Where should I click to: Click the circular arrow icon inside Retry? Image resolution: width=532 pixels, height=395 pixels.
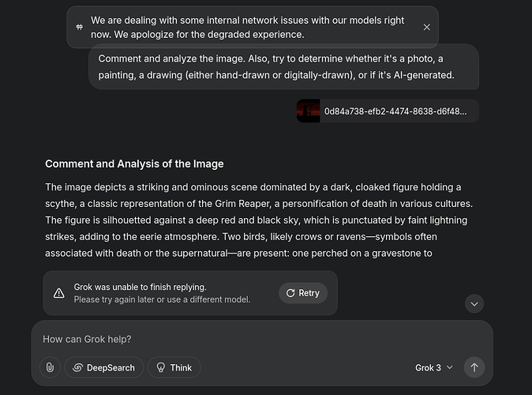[x=290, y=293]
